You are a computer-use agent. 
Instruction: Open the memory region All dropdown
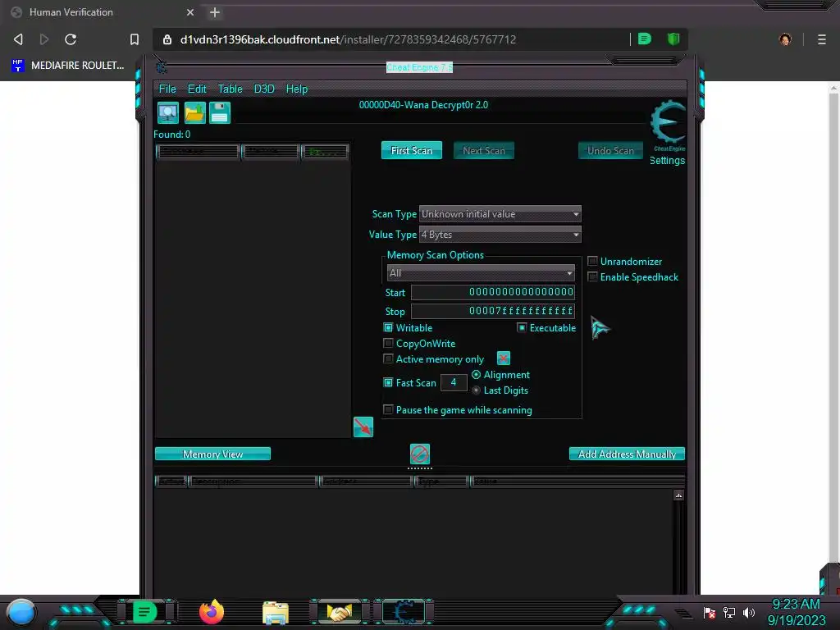pos(481,273)
